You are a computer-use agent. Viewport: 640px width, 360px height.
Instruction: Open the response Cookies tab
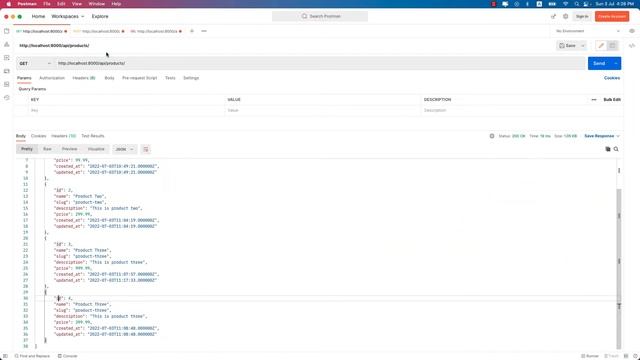(x=38, y=136)
